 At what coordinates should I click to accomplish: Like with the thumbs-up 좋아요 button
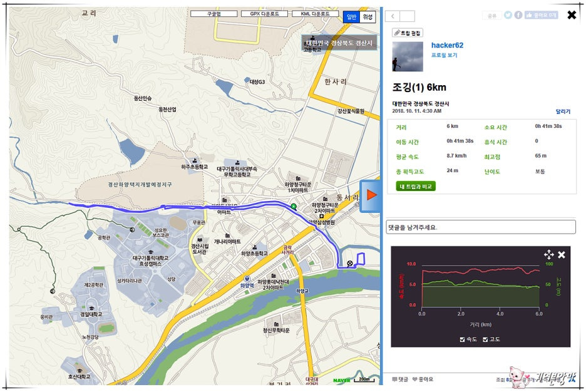click(x=541, y=15)
